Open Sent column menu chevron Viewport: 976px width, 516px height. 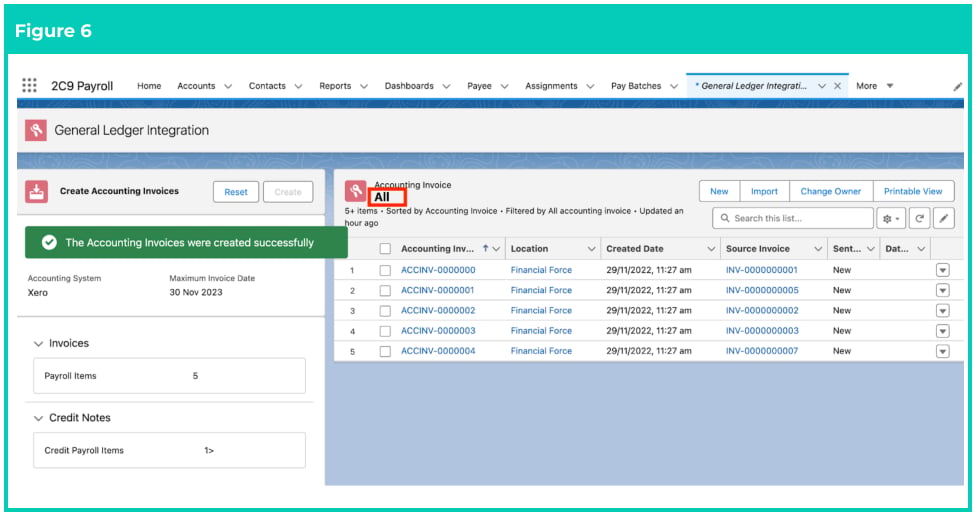click(x=870, y=249)
